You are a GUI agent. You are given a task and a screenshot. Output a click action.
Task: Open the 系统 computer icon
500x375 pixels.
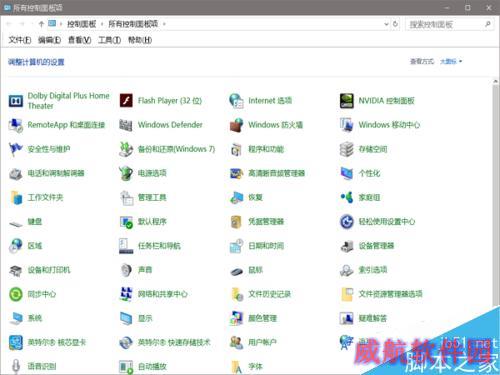click(16, 319)
